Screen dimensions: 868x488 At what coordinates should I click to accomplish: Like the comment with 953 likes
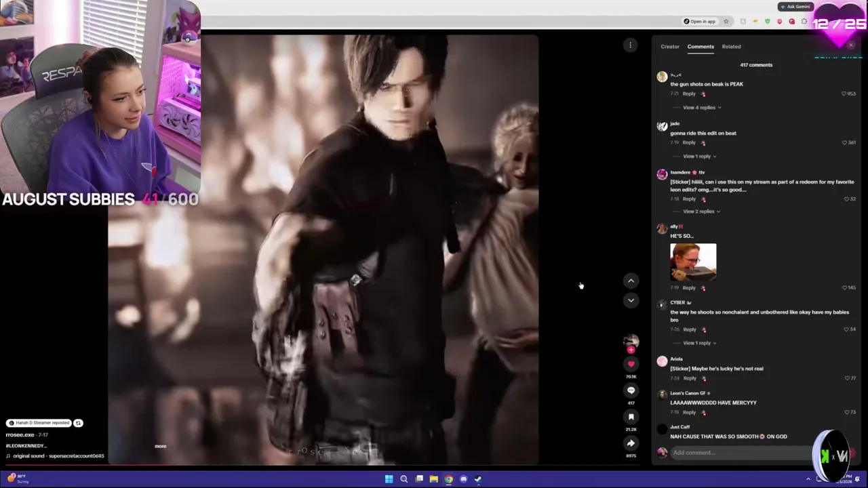point(844,94)
